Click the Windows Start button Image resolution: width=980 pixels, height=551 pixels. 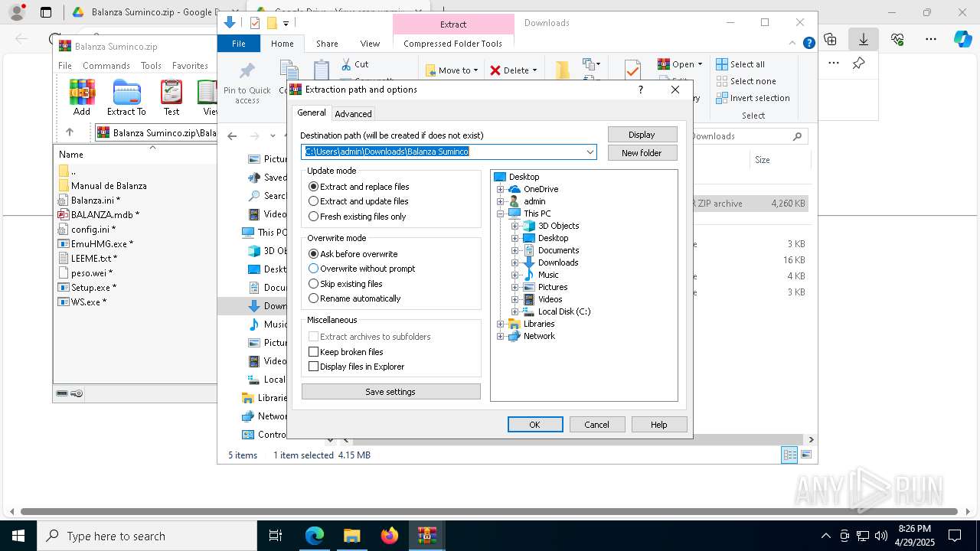18,536
